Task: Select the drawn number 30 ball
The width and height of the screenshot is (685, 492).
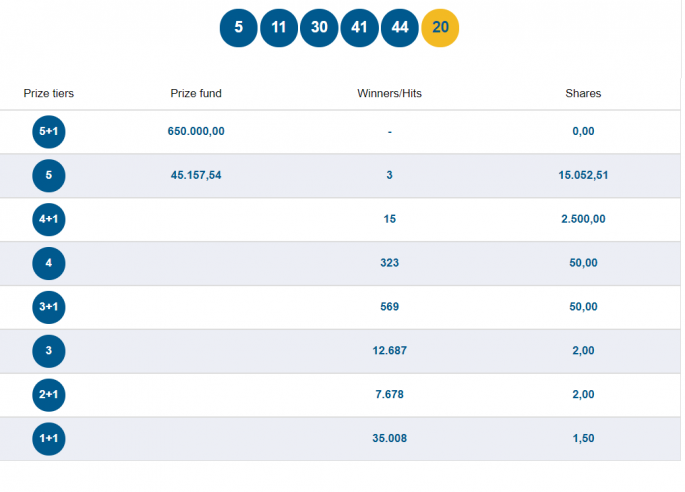Action: pos(319,27)
